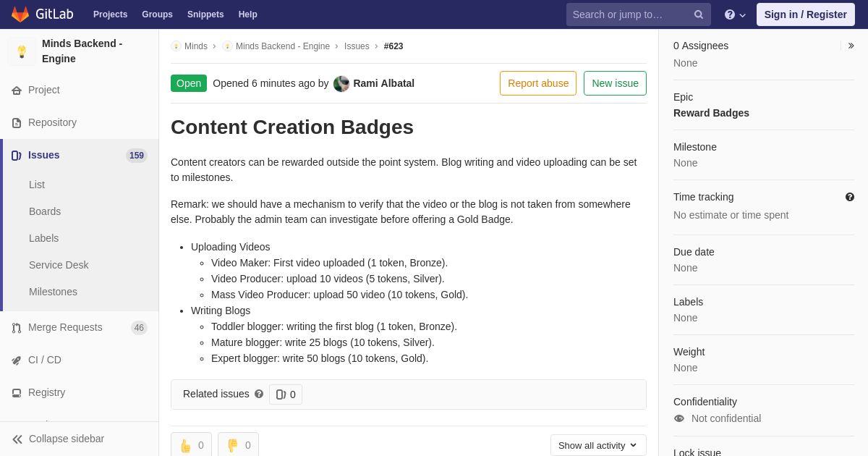Click the Weight section label
868x456 pixels.
click(689, 352)
